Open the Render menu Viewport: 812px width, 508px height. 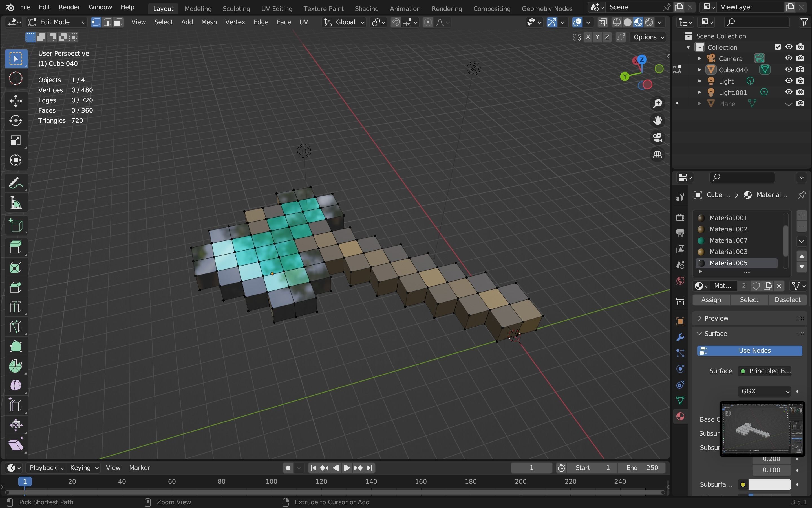(69, 7)
